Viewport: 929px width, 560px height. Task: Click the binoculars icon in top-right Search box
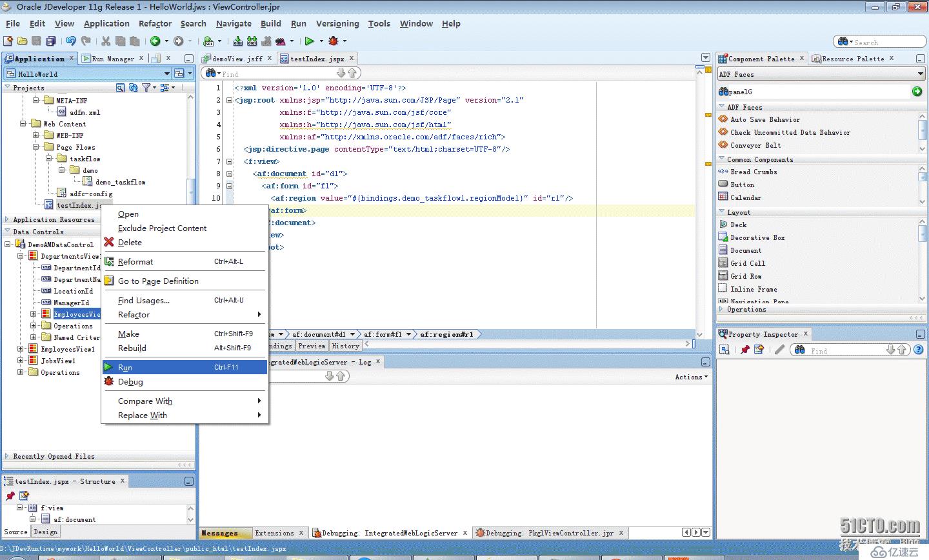pos(842,42)
